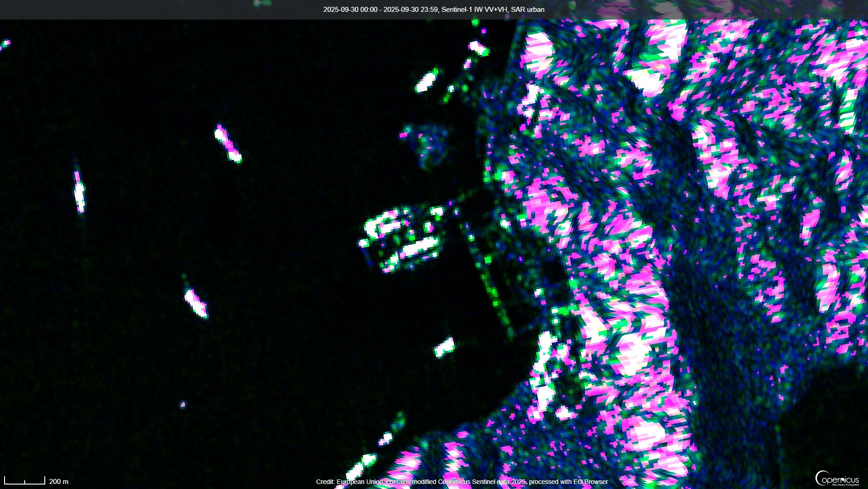Click the bright elongated vessel near the top coastline
The width and height of the screenshot is (868, 489).
[427, 81]
